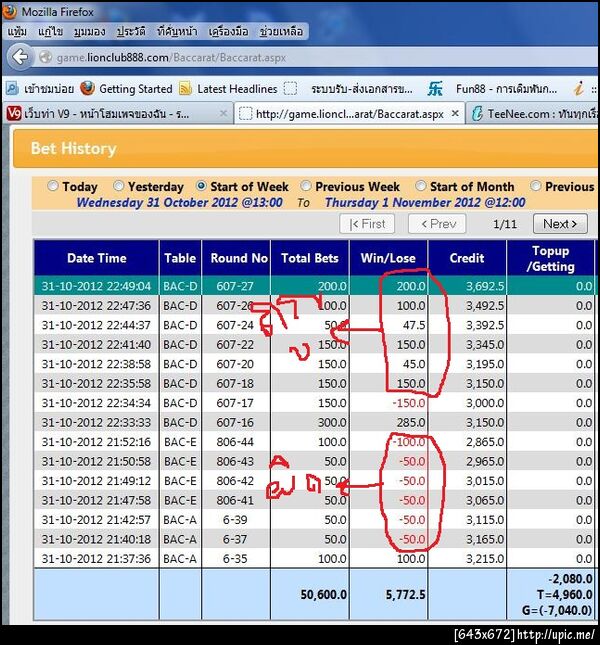Click the Firefox logo in title bar
600x645 pixels.
point(9,12)
